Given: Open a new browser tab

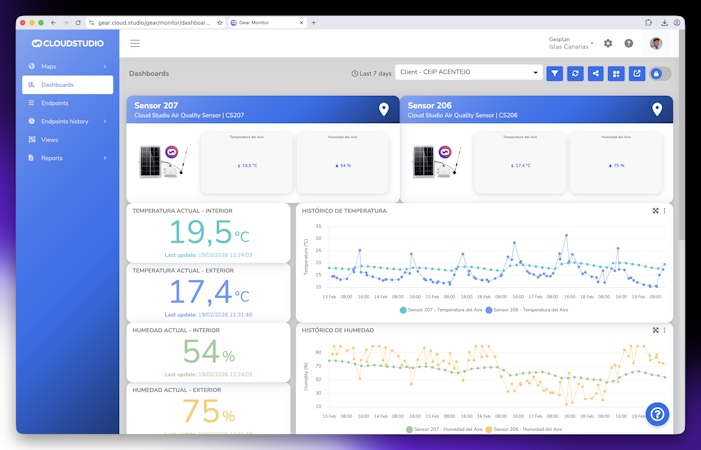Looking at the screenshot, I should tap(313, 22).
